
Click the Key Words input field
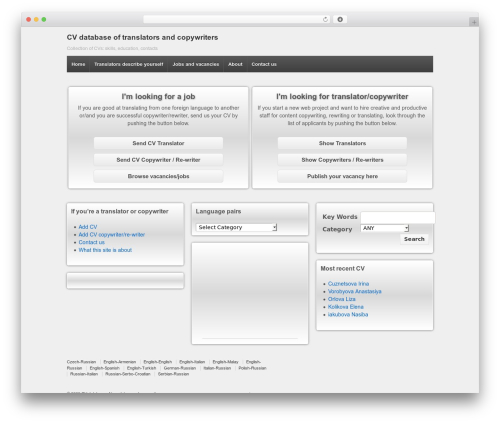[x=398, y=217]
